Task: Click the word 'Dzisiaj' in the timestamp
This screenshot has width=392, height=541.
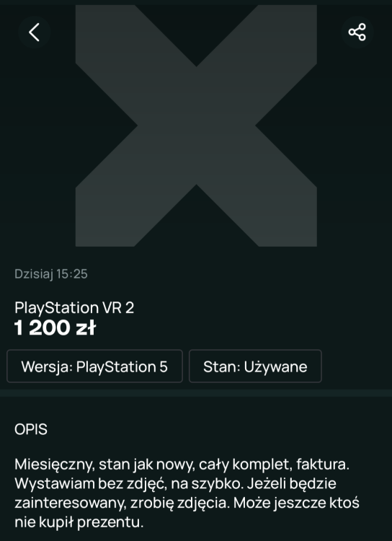Action: coord(33,274)
